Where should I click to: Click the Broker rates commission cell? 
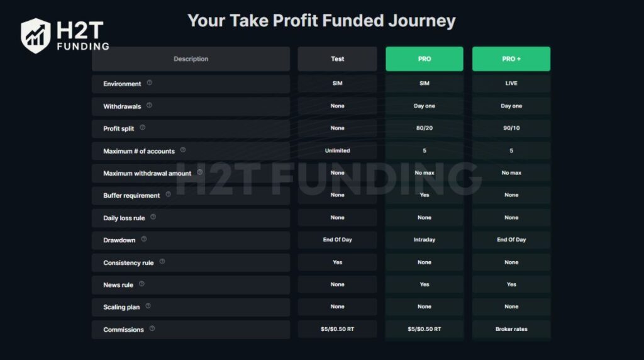(511, 329)
